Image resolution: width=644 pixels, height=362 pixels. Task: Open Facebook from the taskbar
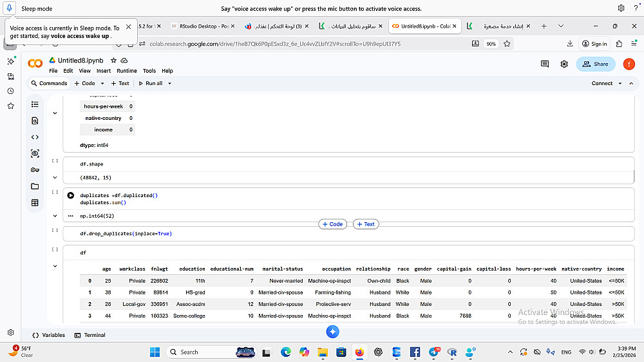coord(415,352)
